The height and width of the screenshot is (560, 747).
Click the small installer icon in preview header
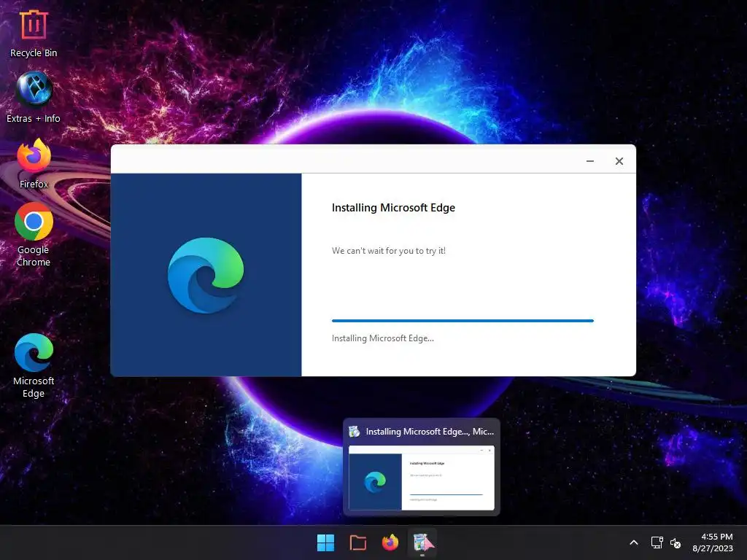pyautogui.click(x=355, y=432)
